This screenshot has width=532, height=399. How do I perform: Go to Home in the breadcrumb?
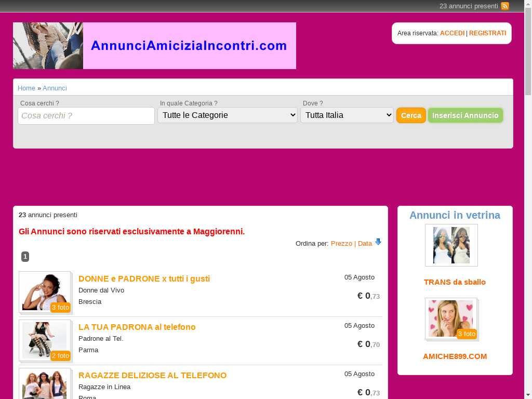(26, 88)
